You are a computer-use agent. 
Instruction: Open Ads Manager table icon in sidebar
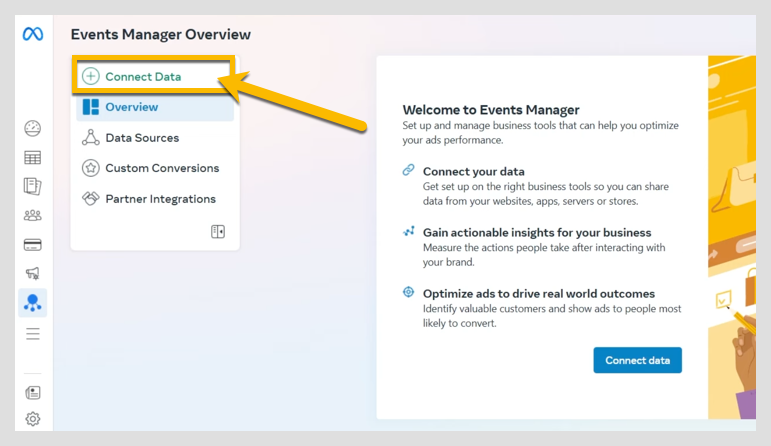coord(33,157)
